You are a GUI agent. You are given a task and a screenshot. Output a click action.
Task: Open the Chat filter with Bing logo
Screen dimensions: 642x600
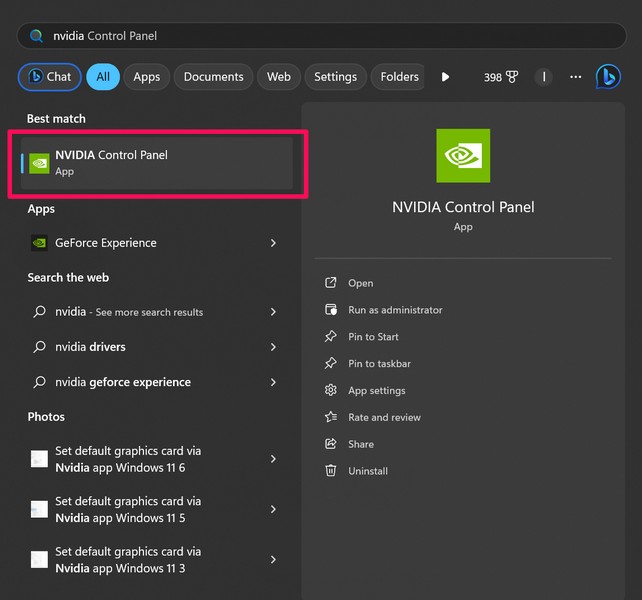(x=49, y=77)
